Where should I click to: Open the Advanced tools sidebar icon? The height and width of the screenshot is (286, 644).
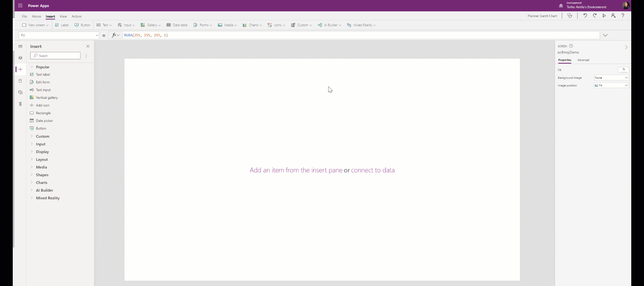(20, 104)
